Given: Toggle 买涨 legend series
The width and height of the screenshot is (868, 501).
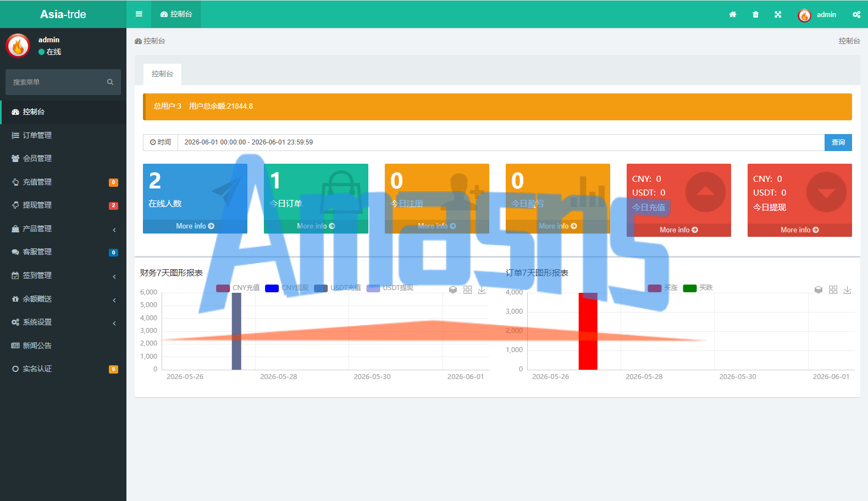Looking at the screenshot, I should 662,288.
